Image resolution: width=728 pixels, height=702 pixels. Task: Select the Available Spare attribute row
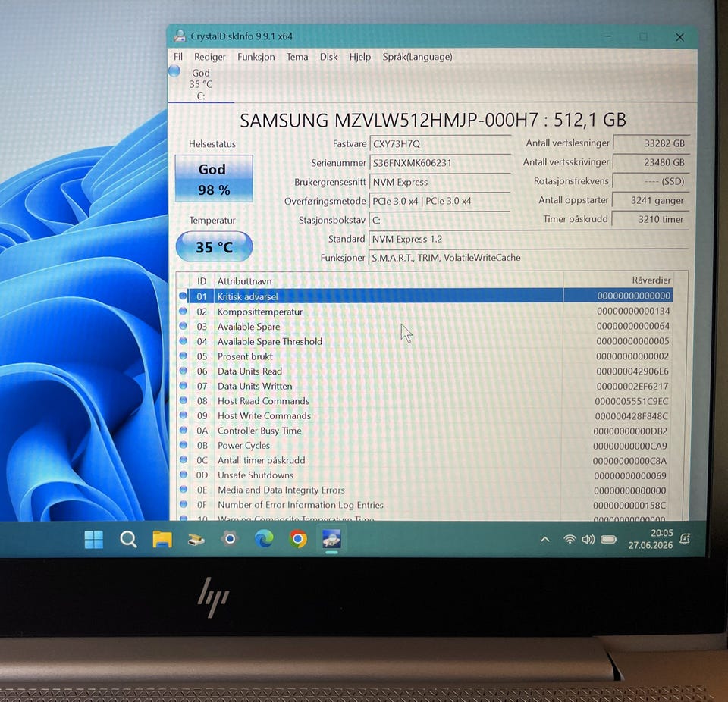point(425,327)
